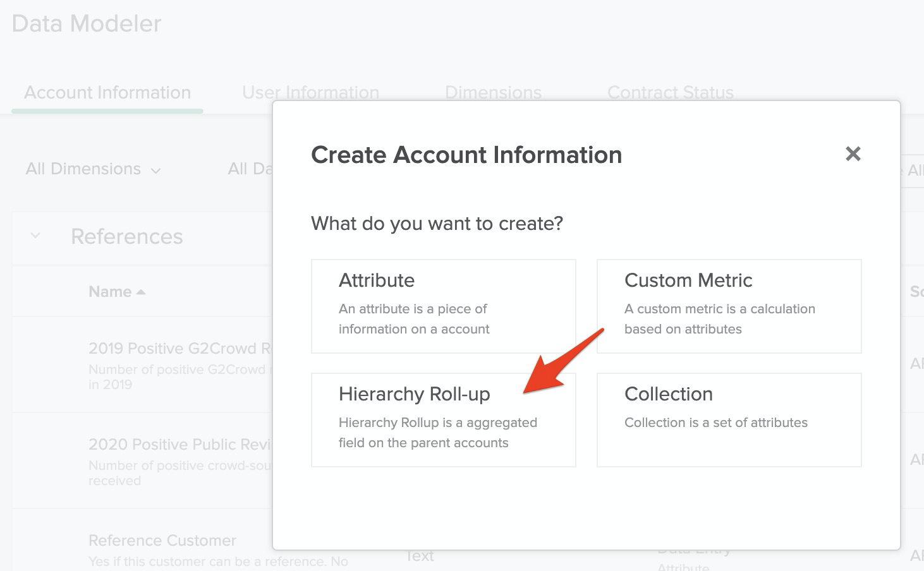Image resolution: width=924 pixels, height=571 pixels.
Task: Click the 'Collection is a set of attributes' description
Action: (x=716, y=423)
